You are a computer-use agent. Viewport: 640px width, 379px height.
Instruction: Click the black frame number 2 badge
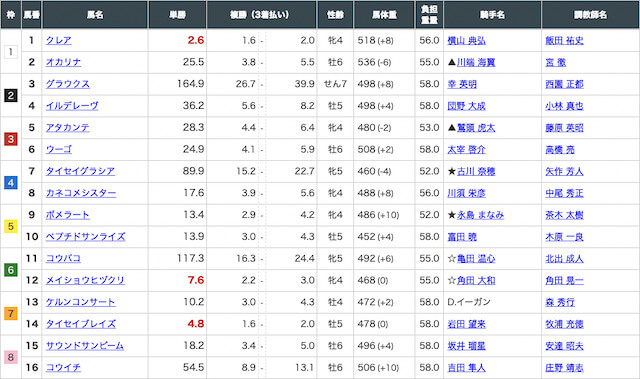click(x=11, y=95)
